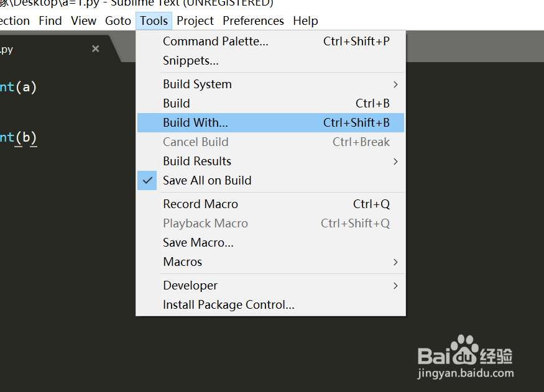This screenshot has width=544, height=392.
Task: Open the Help menu
Action: click(x=305, y=21)
